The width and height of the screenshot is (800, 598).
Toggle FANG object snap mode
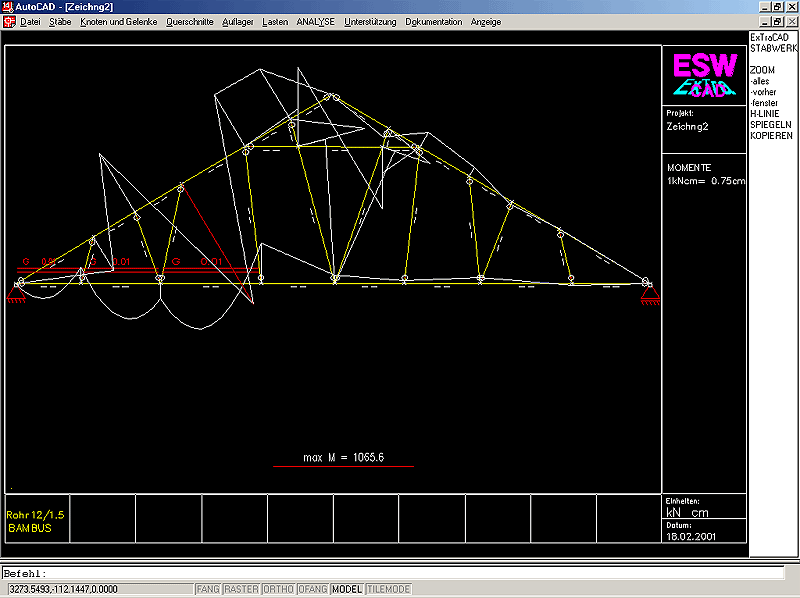208,589
